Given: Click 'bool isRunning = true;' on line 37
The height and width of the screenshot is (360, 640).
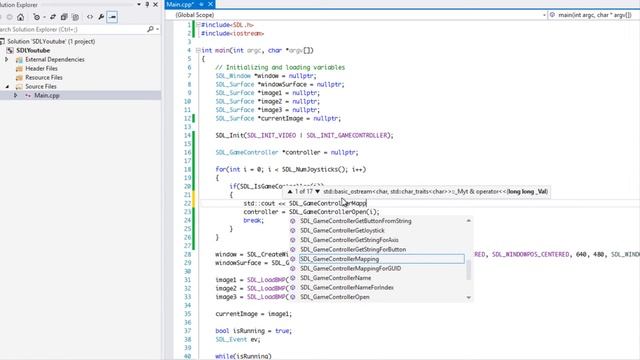Looking at the screenshot, I should pos(253,331).
